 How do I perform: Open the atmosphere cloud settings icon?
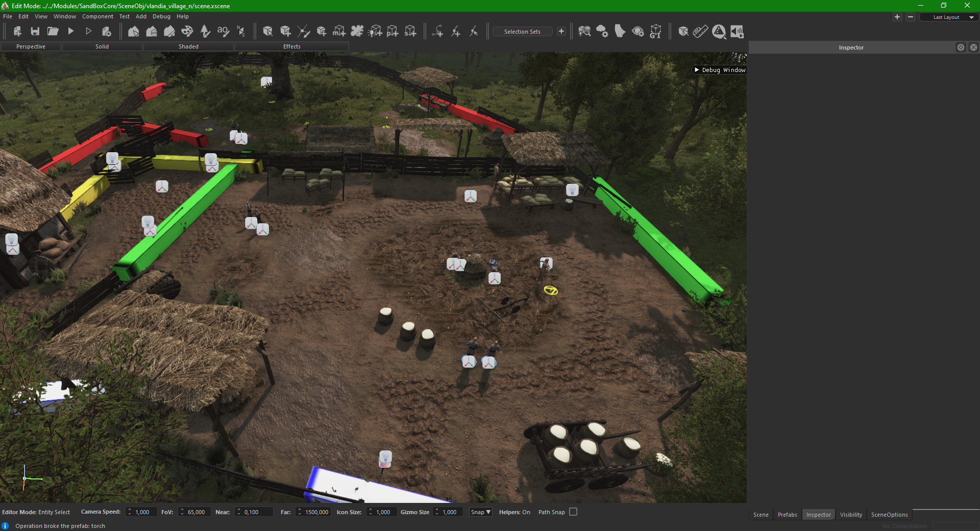(x=602, y=32)
